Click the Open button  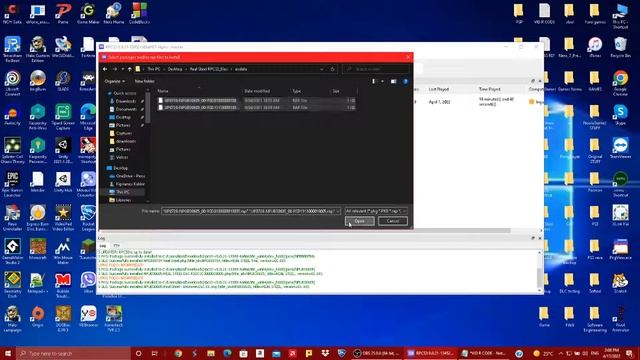click(359, 221)
